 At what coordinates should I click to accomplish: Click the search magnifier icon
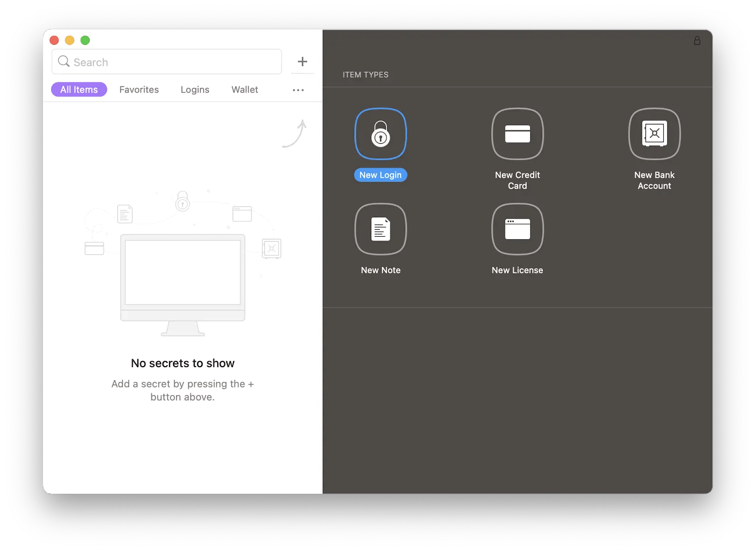[63, 61]
